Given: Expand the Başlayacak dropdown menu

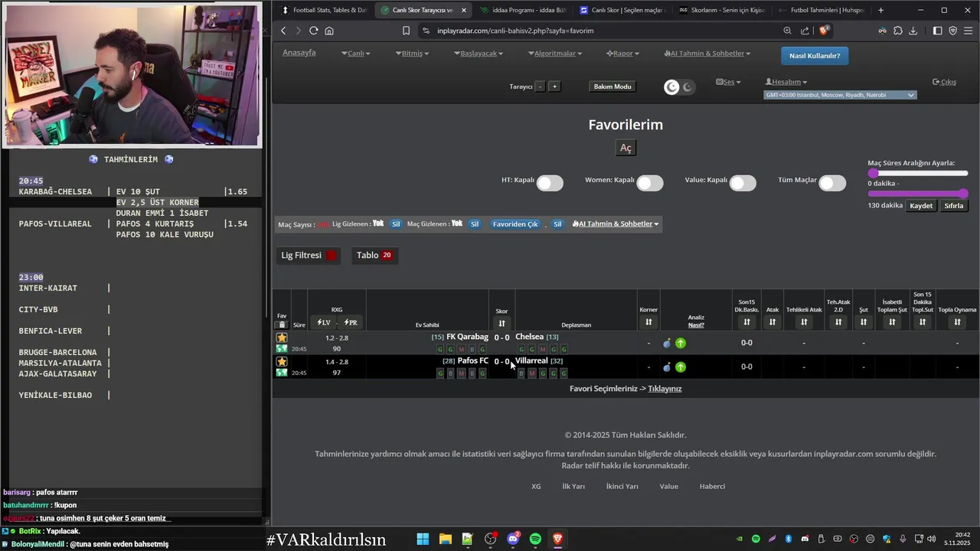Looking at the screenshot, I should pos(479,54).
